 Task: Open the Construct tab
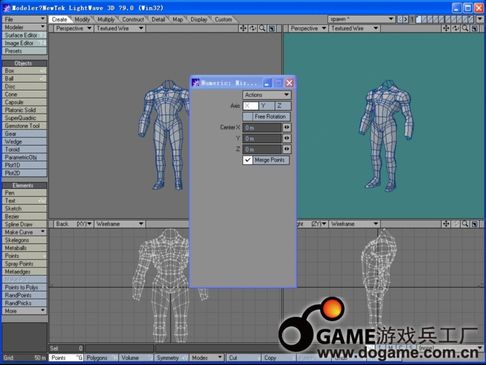click(133, 19)
